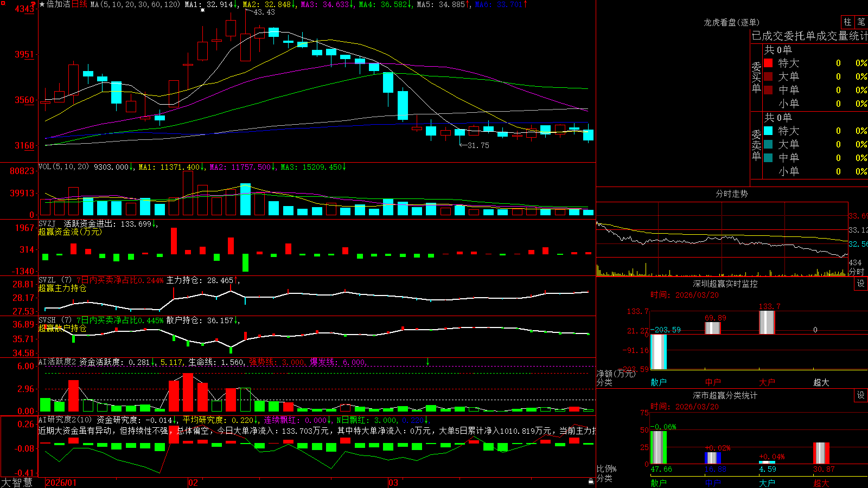
Task: Click the MA3: 34.633 value
Action: (326, 4)
